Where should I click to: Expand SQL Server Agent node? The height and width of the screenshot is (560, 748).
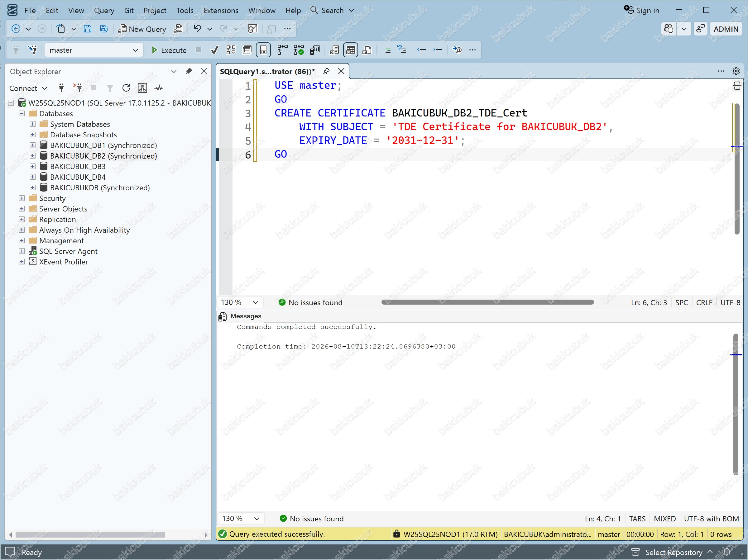click(22, 251)
